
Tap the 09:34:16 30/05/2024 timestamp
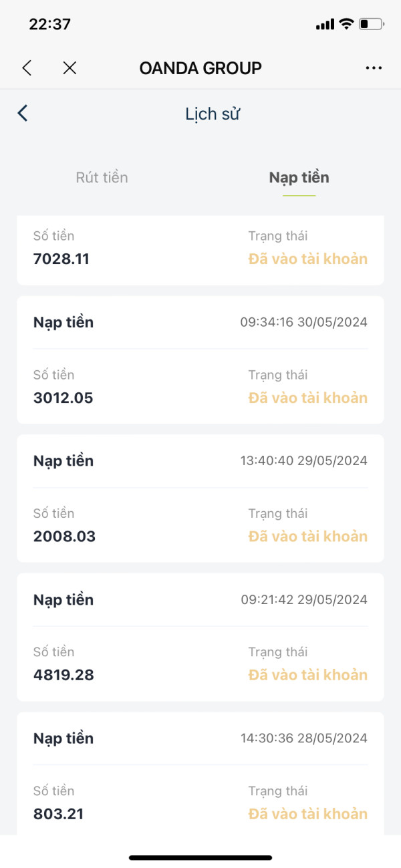pyautogui.click(x=303, y=322)
